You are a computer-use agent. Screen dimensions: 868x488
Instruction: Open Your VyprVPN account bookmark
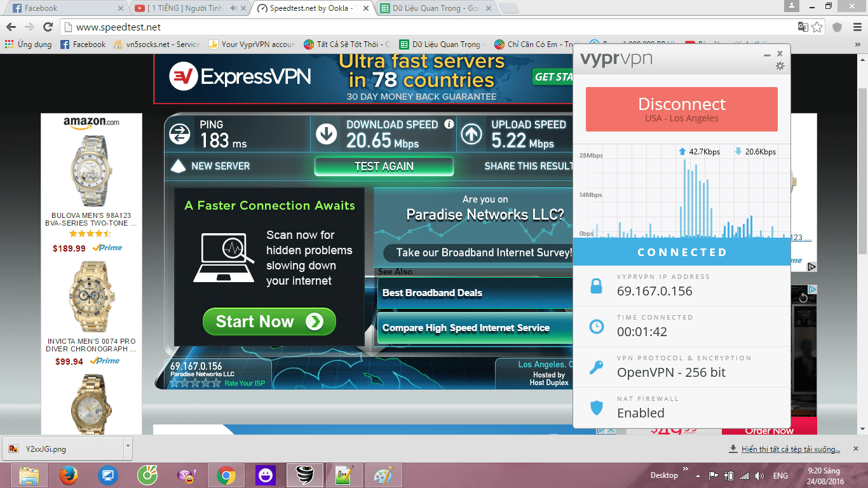(x=252, y=44)
